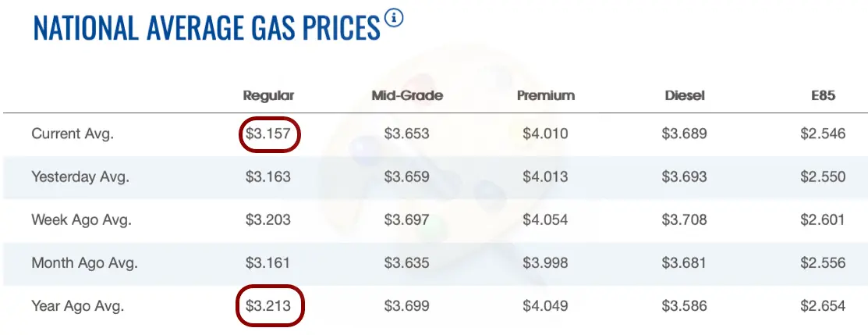Select the Diesel column header
Screen dimensions: 868x335
tap(684, 96)
